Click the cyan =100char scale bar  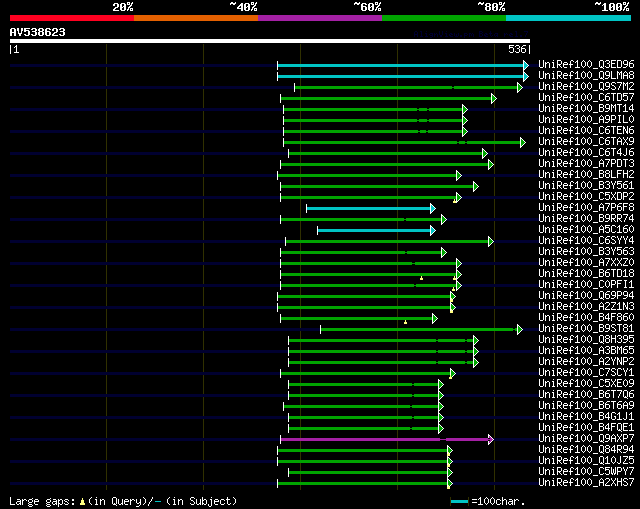pos(459,502)
